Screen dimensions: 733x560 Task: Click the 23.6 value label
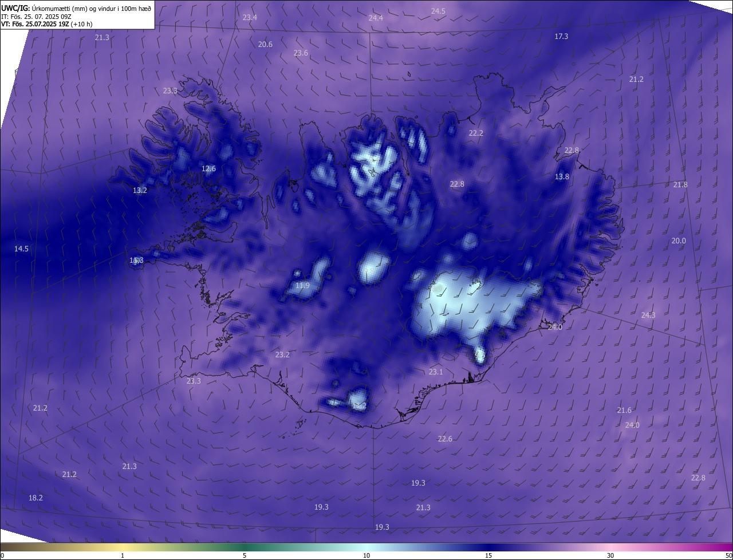301,53
